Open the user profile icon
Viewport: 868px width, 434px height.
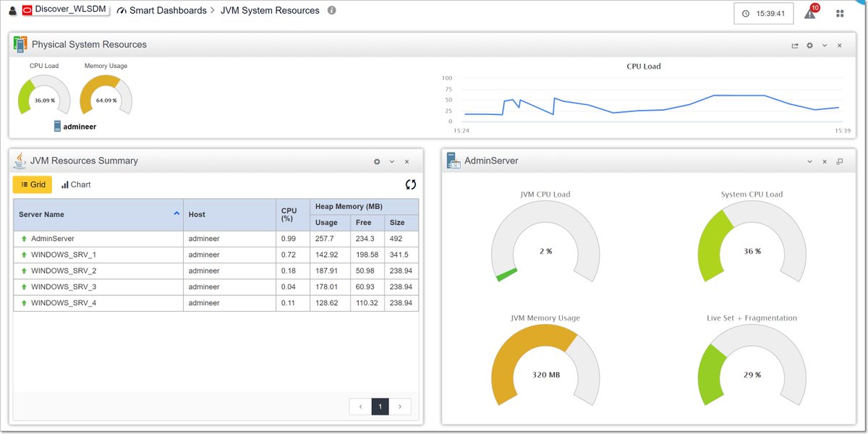coord(12,11)
